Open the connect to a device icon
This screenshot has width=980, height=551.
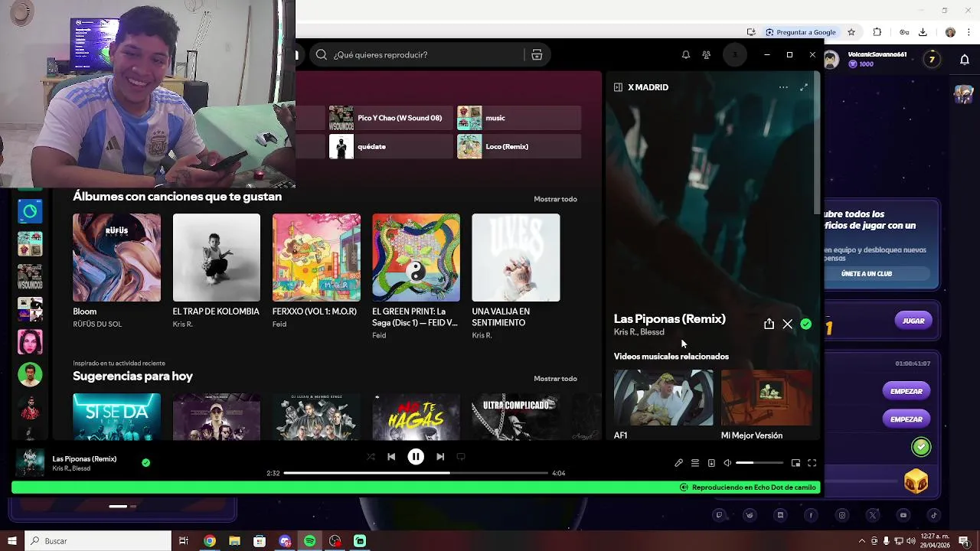(x=711, y=463)
